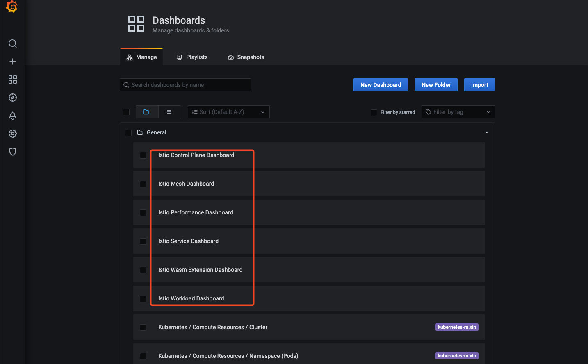Open Istio Service Dashboard

[188, 241]
